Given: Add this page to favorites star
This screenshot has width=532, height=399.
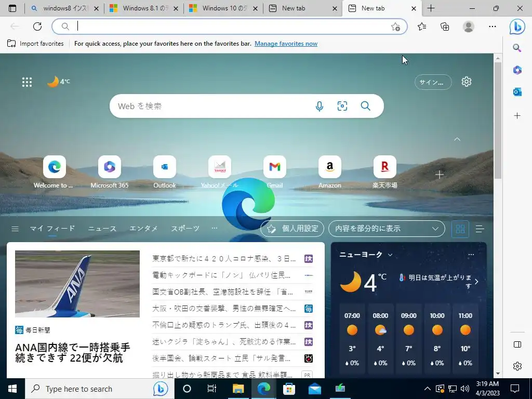Looking at the screenshot, I should (x=395, y=27).
